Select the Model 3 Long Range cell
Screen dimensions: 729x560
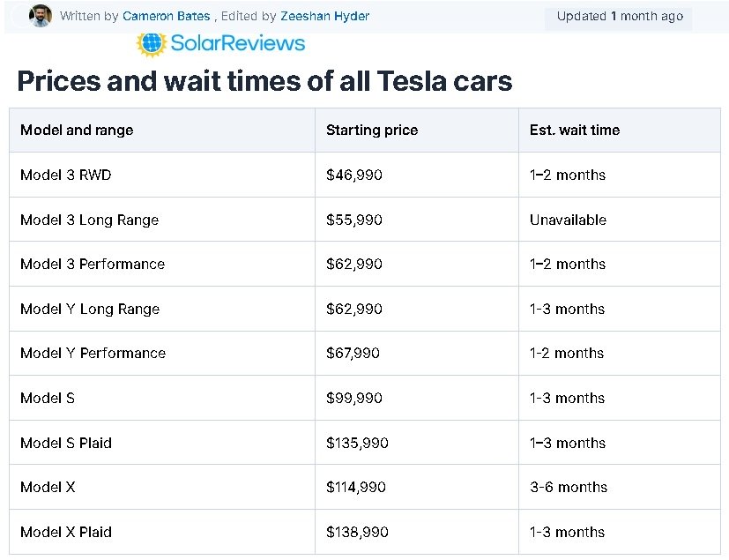(162, 220)
